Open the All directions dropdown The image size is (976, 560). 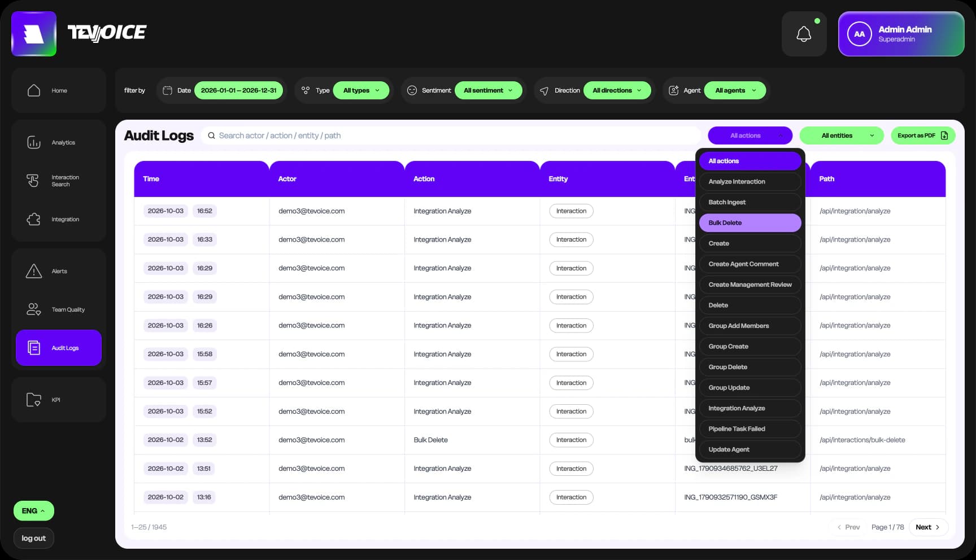pyautogui.click(x=617, y=90)
